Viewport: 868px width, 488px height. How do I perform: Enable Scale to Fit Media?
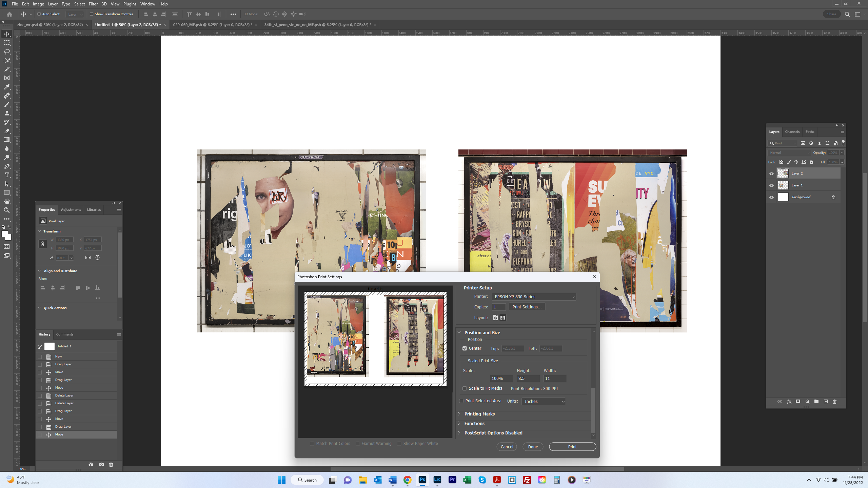tap(465, 388)
